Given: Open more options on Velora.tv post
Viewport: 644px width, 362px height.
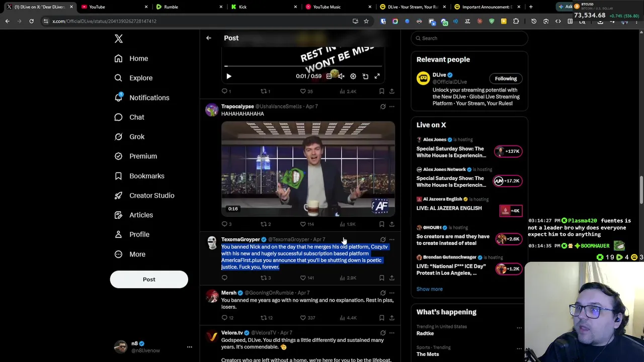Looking at the screenshot, I should pos(392,333).
